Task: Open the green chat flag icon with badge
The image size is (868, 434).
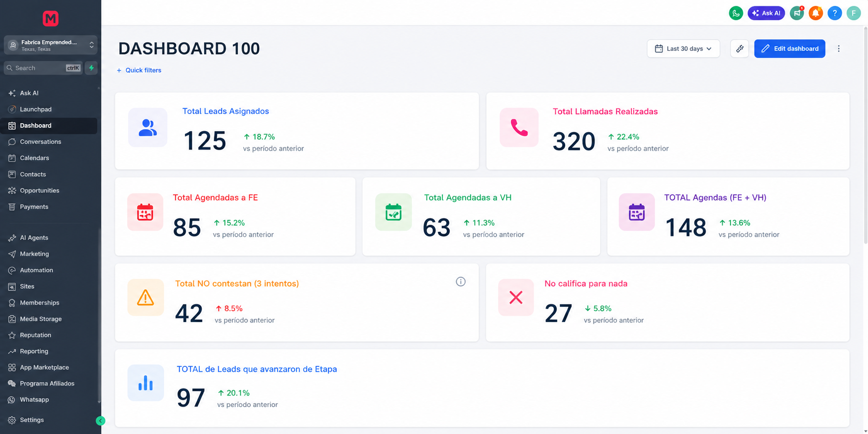Action: coord(797,13)
